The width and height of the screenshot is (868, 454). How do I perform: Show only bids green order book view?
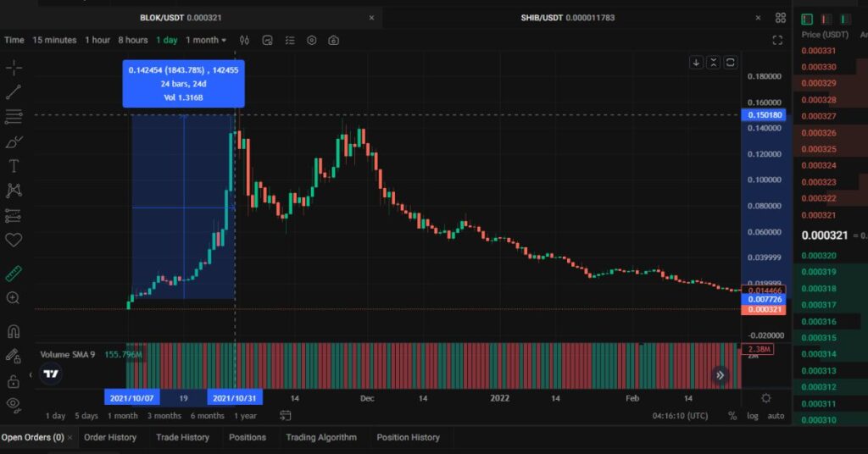tap(845, 19)
